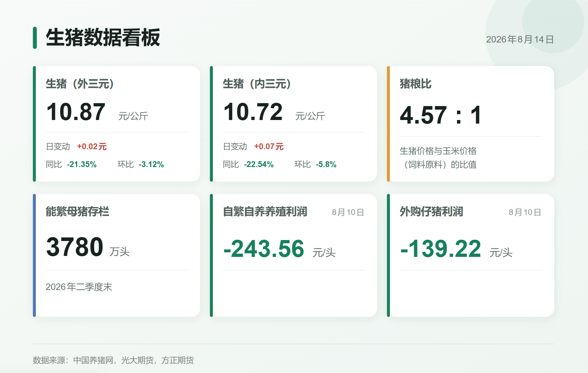Select the data source line 数据来源：中国养猪网，光大期货，方正期货

tap(113, 360)
